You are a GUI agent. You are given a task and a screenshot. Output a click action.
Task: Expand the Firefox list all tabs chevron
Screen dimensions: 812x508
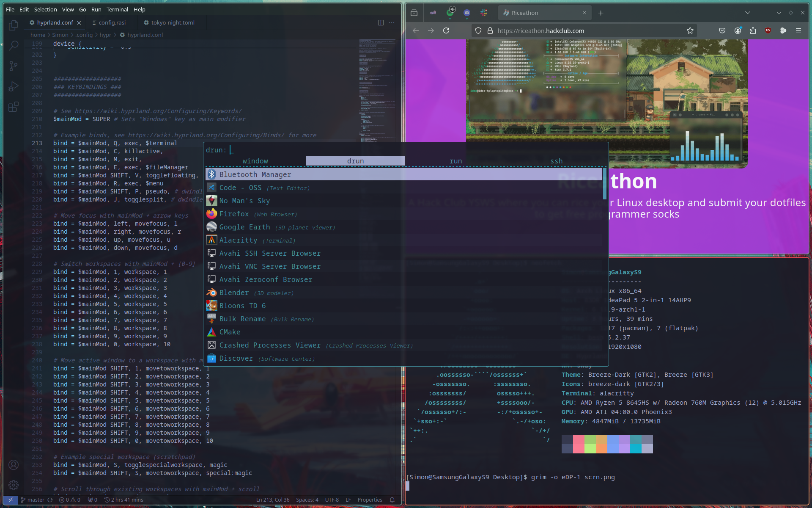coord(748,13)
